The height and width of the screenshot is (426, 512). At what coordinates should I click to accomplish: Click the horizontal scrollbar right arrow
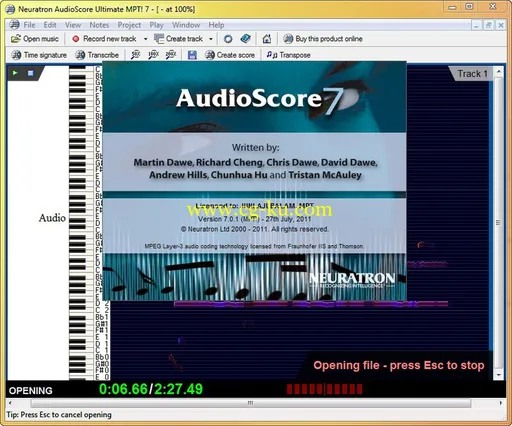tap(501, 403)
